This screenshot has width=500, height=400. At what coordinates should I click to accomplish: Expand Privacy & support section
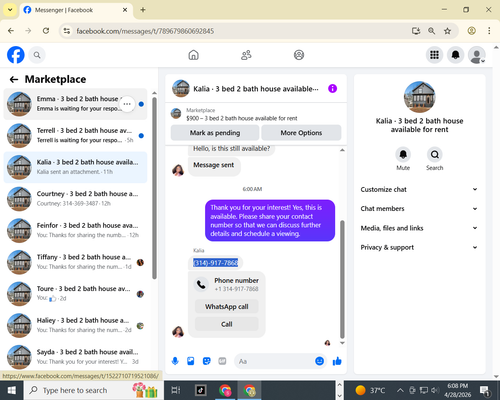click(x=419, y=247)
